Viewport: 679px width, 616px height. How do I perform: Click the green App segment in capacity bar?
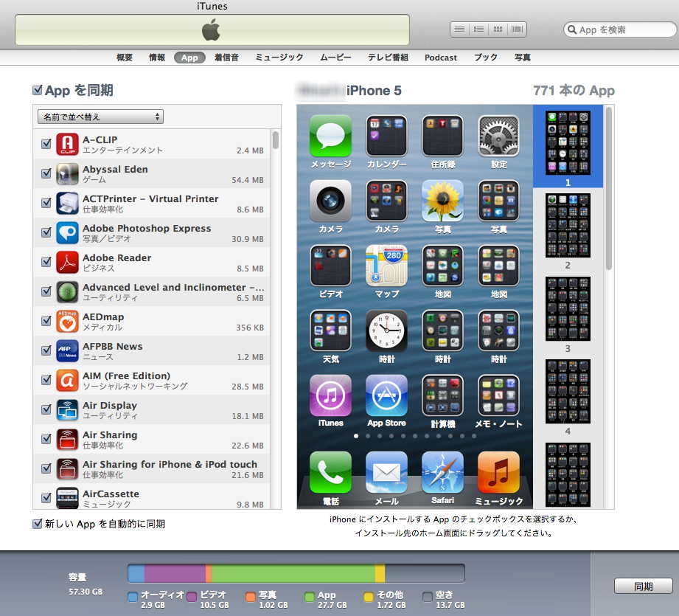(x=293, y=573)
